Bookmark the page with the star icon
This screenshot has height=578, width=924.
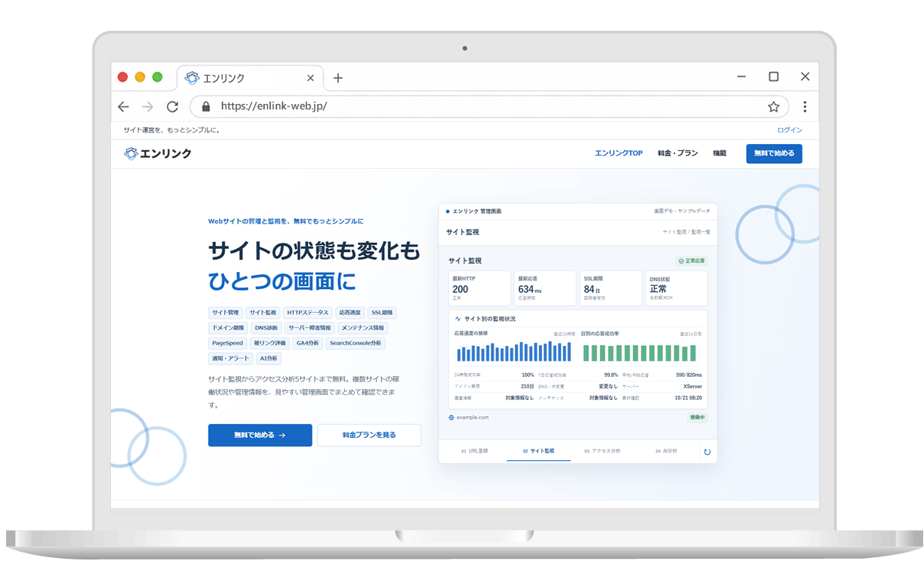[x=773, y=106]
